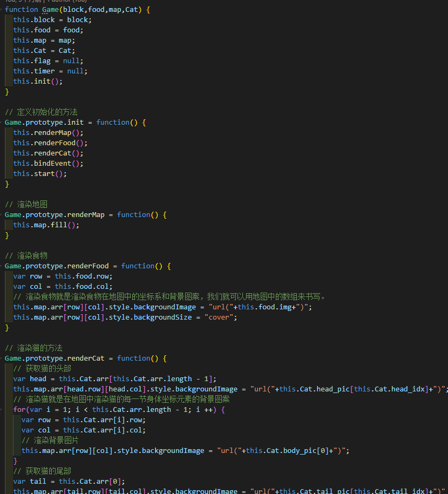The width and height of the screenshot is (448, 494).
Task: Click the line 'var row = this.food.row;'
Action: pos(63,276)
